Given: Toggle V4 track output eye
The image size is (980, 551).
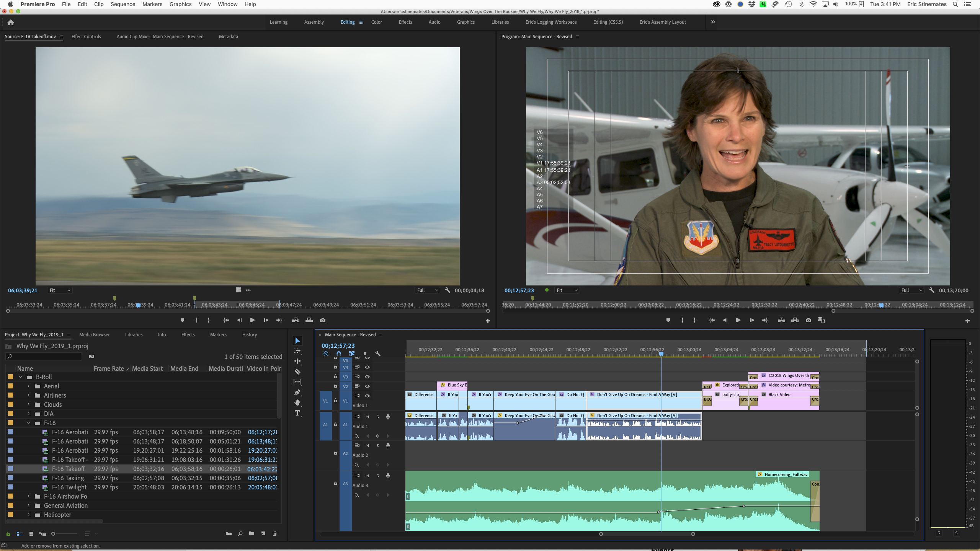Looking at the screenshot, I should tap(367, 367).
